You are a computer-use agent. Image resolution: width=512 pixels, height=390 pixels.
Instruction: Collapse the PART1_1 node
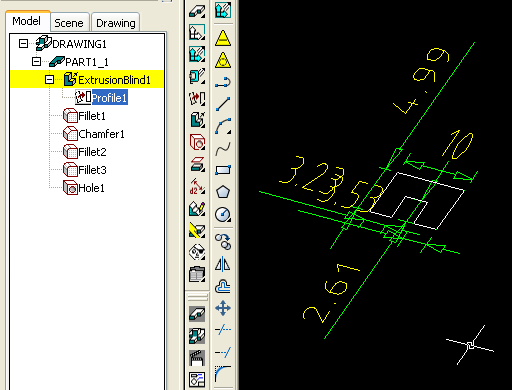pos(36,61)
